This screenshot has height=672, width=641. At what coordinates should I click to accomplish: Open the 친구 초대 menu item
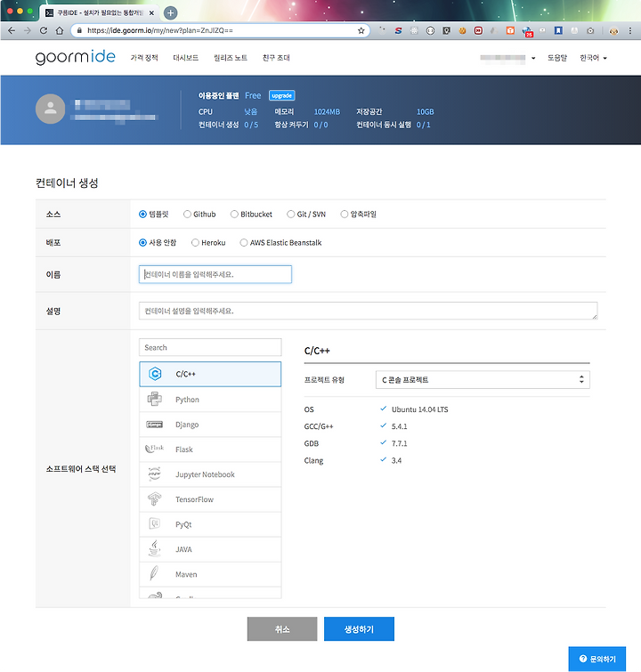tap(276, 58)
